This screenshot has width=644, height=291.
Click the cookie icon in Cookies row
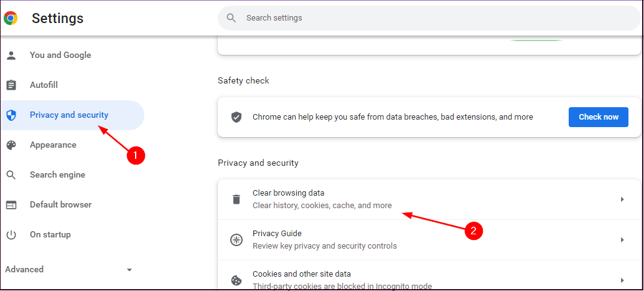236,280
